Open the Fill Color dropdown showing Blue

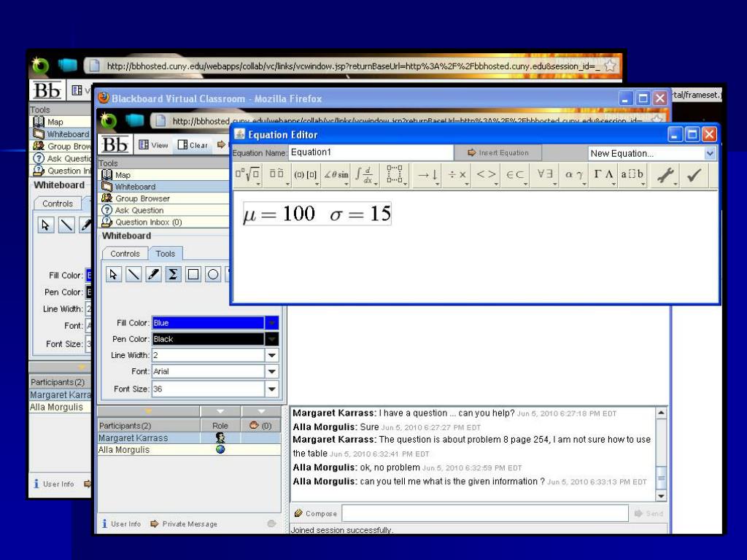[271, 323]
